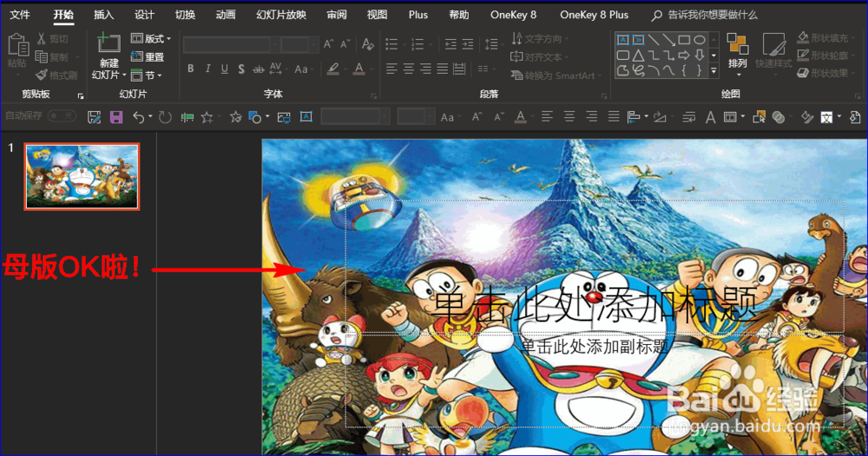Select slide 1 thumbnail
The width and height of the screenshot is (868, 456).
[82, 176]
